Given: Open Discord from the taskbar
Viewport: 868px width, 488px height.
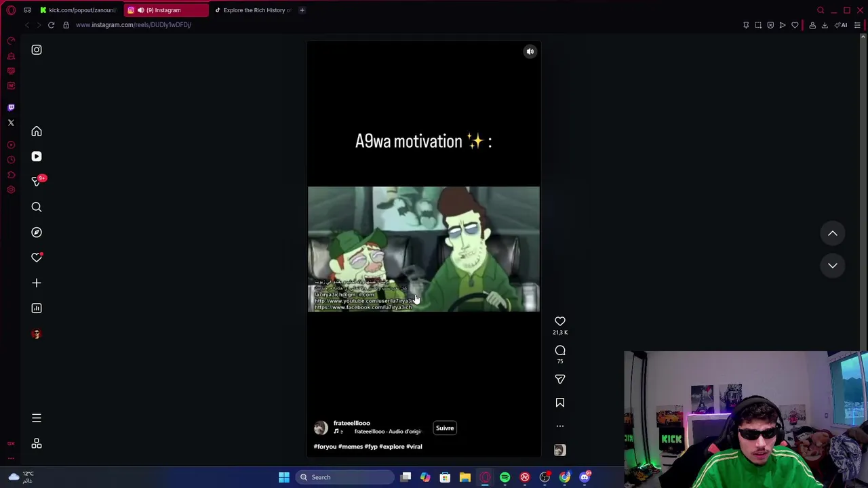Looking at the screenshot, I should coord(585,477).
